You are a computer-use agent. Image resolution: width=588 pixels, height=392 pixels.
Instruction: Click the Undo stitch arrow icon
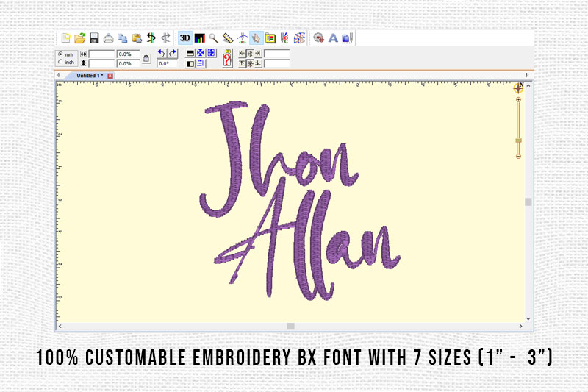151,38
